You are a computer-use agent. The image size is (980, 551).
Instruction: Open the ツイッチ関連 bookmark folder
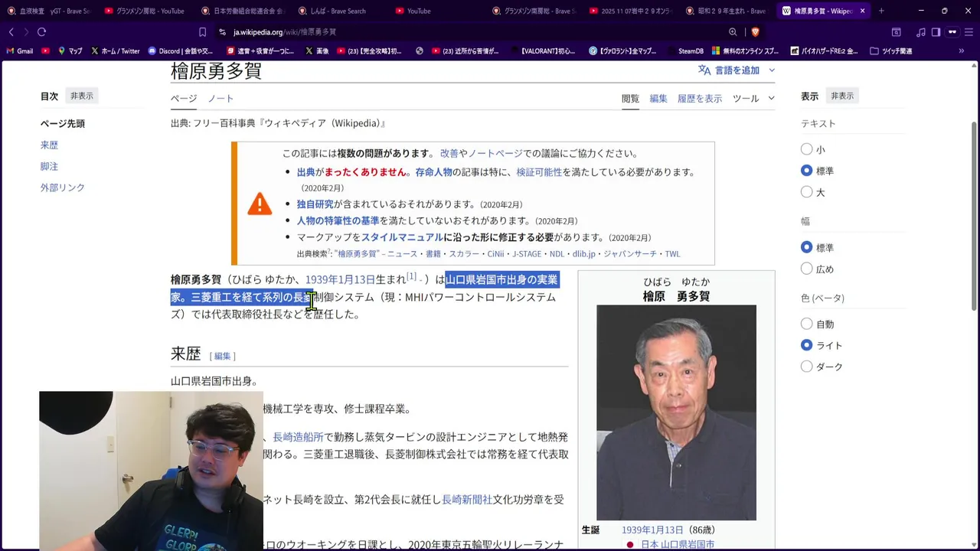891,51
